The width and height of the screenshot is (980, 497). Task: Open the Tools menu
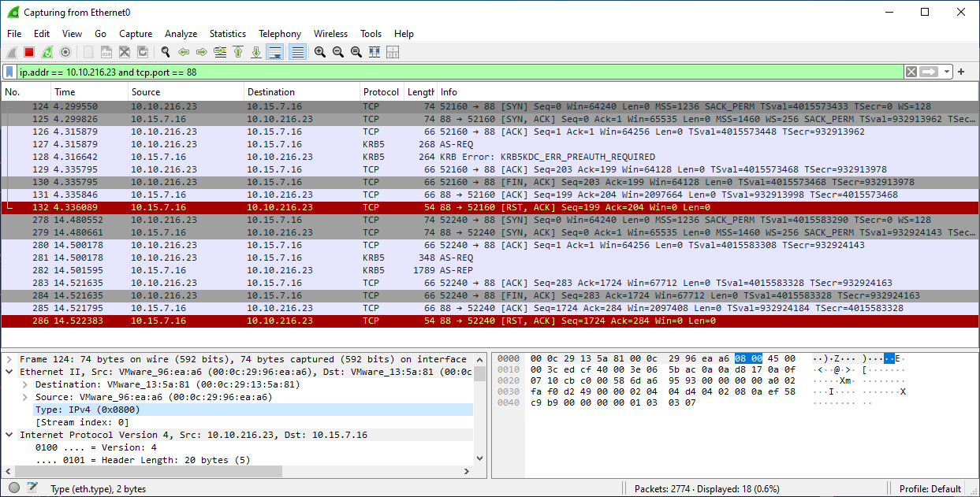[371, 34]
